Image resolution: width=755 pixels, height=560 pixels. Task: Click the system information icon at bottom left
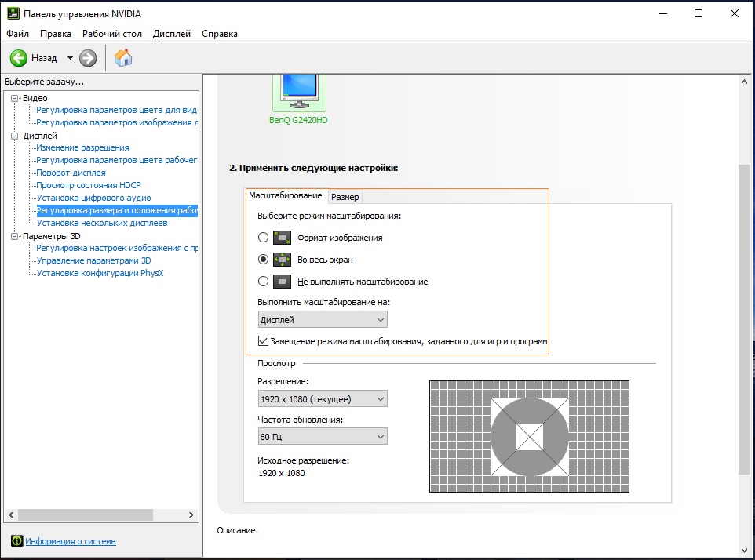tap(16, 541)
